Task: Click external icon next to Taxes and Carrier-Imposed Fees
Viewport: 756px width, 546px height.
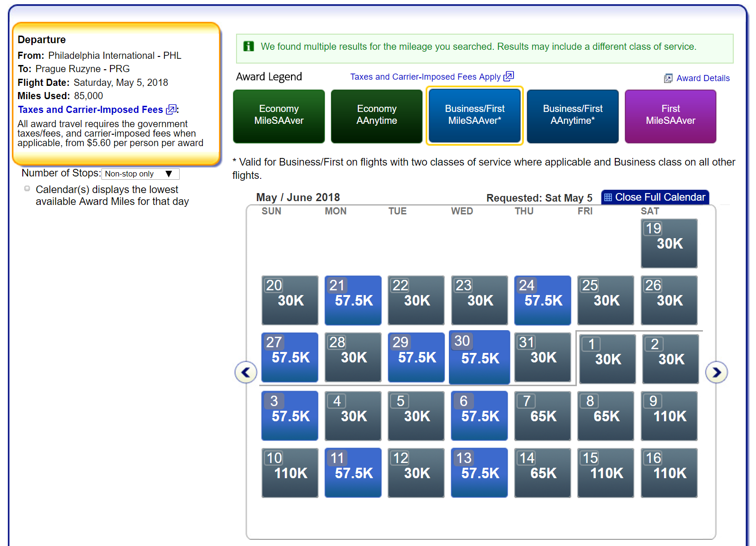Action: (171, 110)
